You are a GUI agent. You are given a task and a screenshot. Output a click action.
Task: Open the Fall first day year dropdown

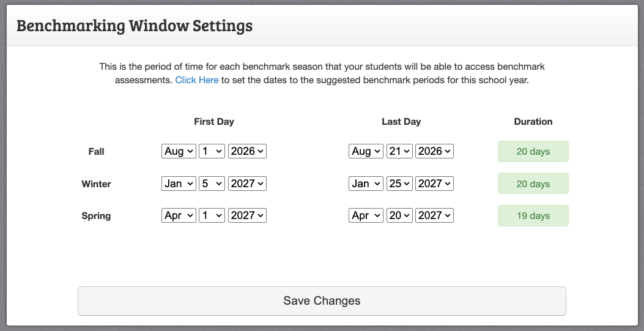(x=247, y=151)
